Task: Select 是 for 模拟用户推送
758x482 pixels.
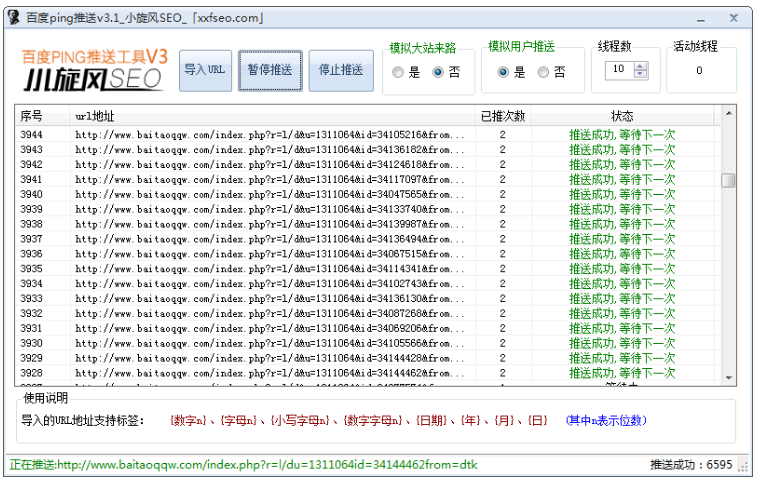Action: (503, 73)
